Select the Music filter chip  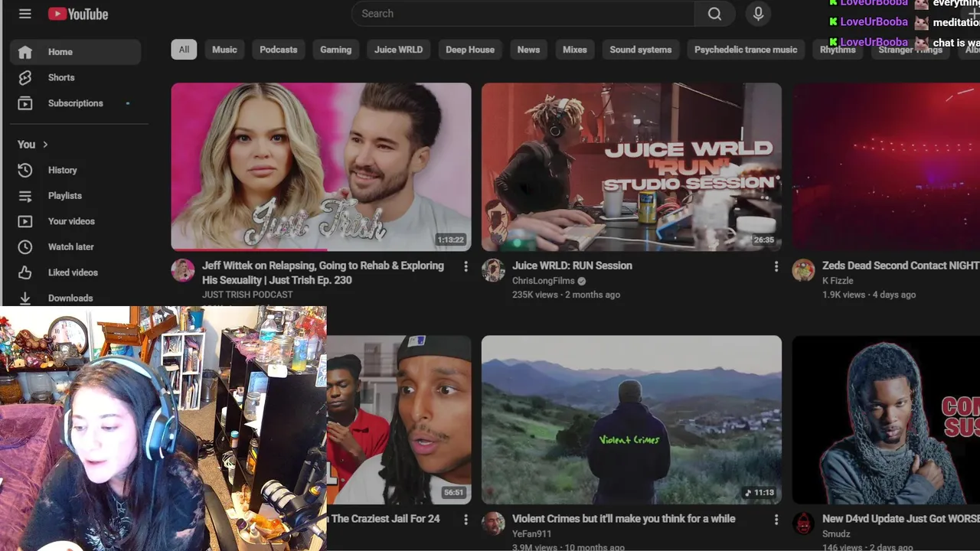[x=224, y=50]
